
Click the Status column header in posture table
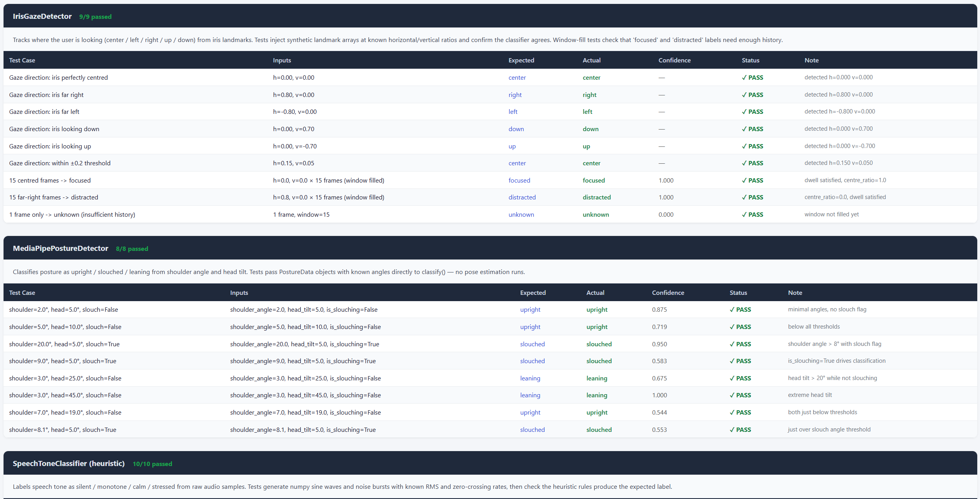tap(738, 292)
